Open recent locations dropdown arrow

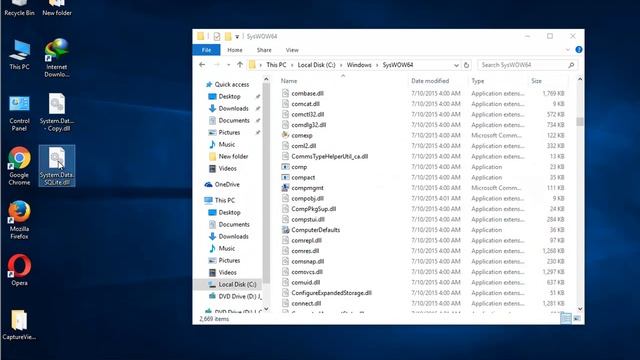pos(229,65)
